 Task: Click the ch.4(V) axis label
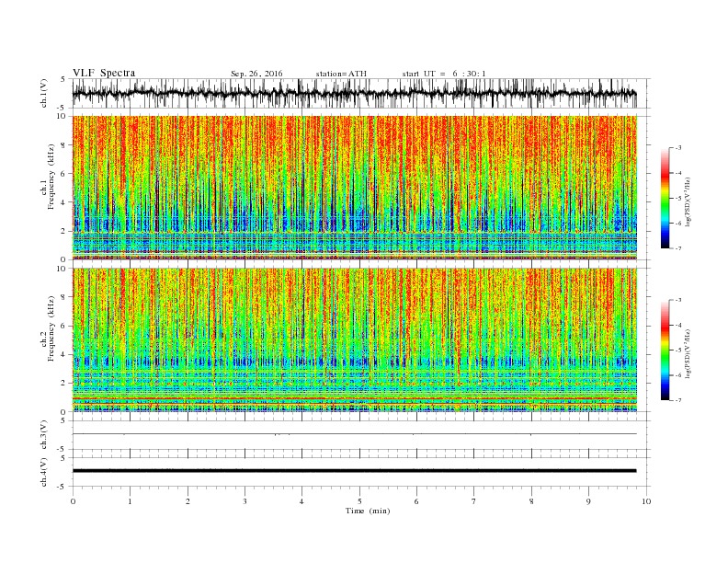click(44, 472)
